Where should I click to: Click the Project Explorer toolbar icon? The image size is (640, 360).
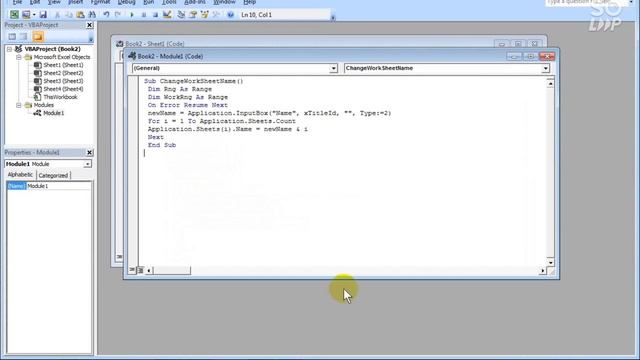point(181,15)
